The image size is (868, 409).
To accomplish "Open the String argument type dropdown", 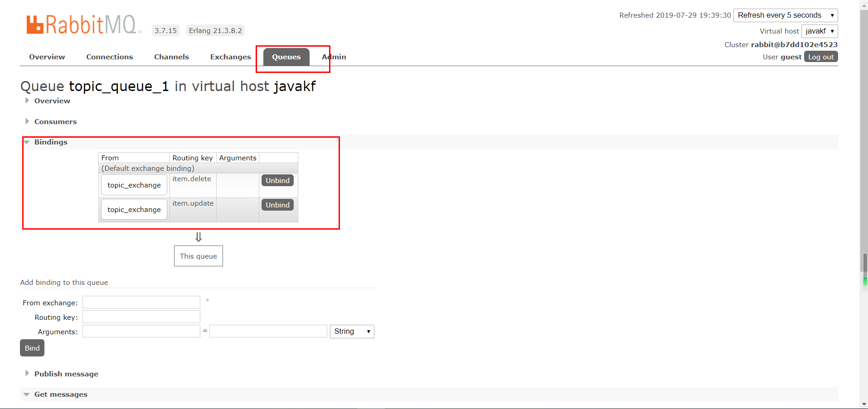I will pyautogui.click(x=352, y=331).
